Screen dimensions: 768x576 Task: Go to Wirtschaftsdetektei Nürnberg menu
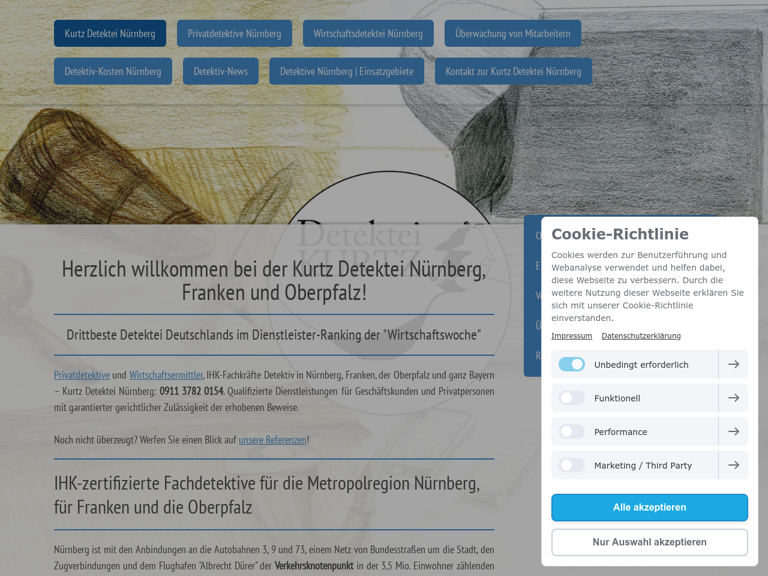click(368, 33)
